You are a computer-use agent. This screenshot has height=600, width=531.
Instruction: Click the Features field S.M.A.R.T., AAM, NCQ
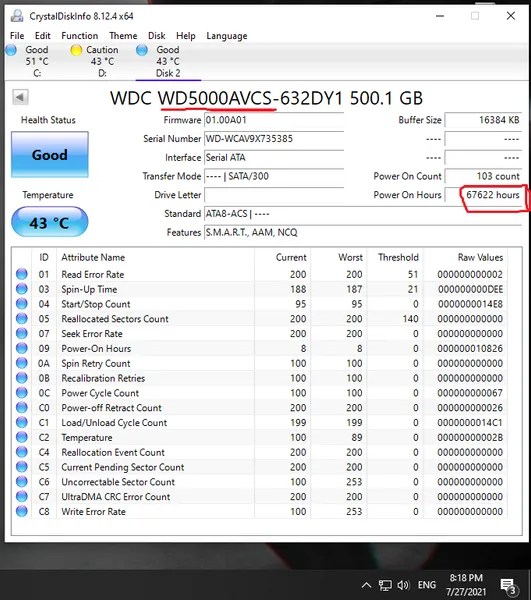[x=363, y=232]
